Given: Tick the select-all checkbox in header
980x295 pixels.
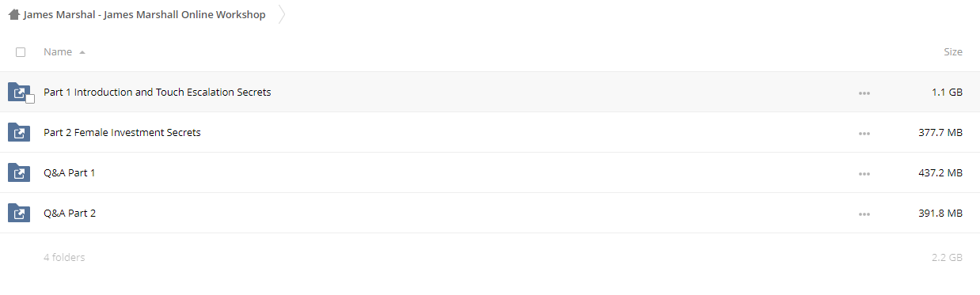Looking at the screenshot, I should click(x=21, y=52).
